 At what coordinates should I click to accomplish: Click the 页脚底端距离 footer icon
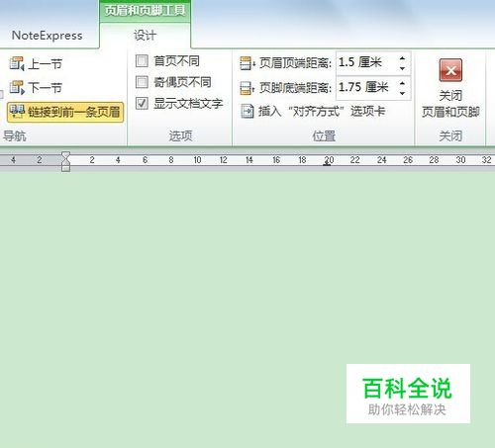(247, 88)
